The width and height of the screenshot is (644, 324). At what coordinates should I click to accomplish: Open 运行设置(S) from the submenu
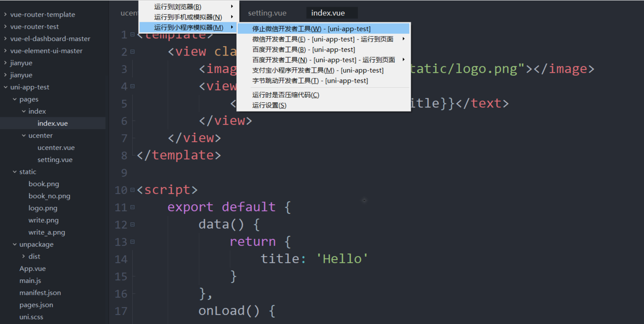coord(323,105)
